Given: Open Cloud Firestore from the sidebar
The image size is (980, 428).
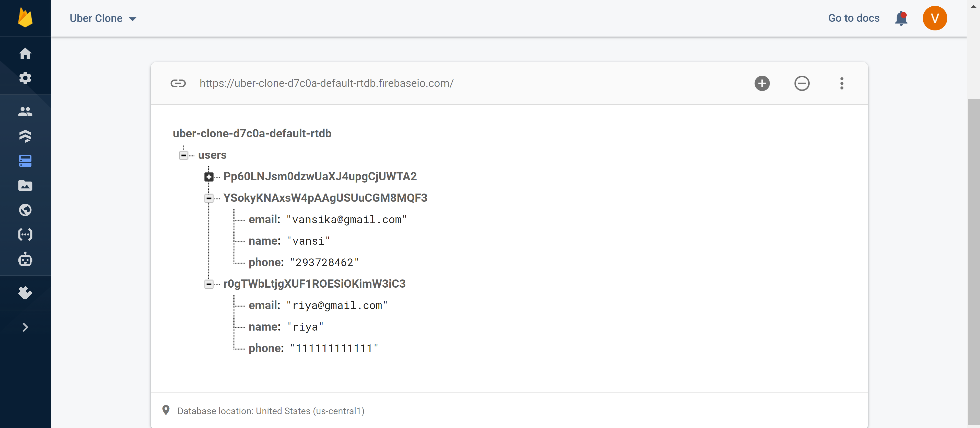Looking at the screenshot, I should 25,136.
